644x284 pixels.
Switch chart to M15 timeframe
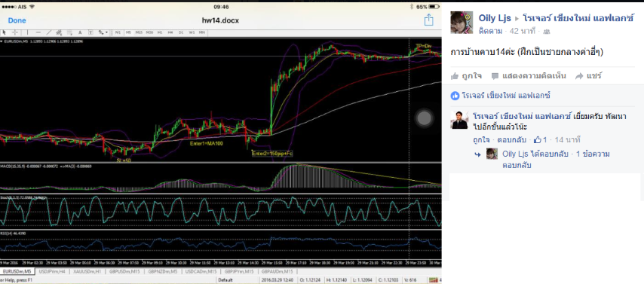[x=139, y=32]
